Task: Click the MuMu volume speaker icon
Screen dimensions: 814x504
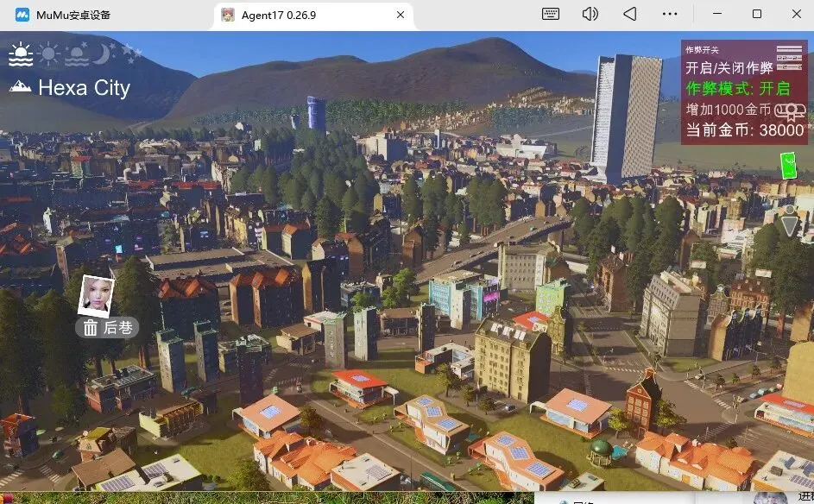Action: point(590,14)
